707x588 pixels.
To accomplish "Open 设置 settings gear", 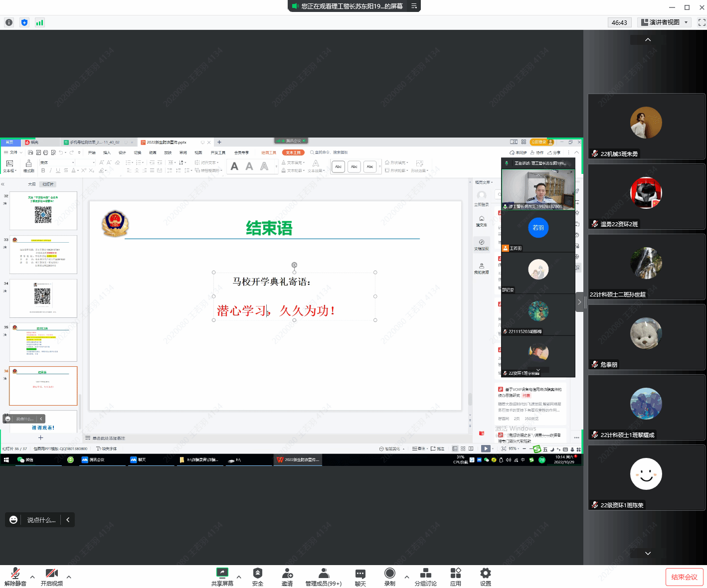I will pyautogui.click(x=485, y=577).
